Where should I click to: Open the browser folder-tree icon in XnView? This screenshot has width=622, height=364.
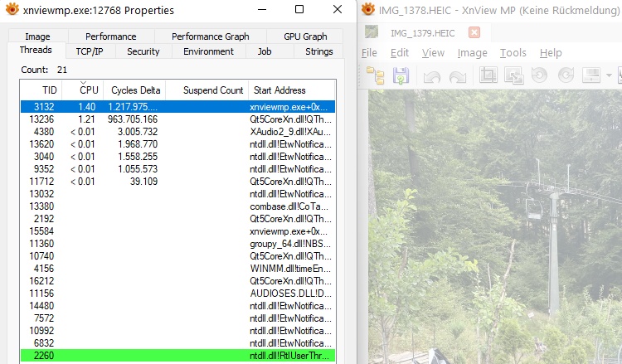(375, 75)
